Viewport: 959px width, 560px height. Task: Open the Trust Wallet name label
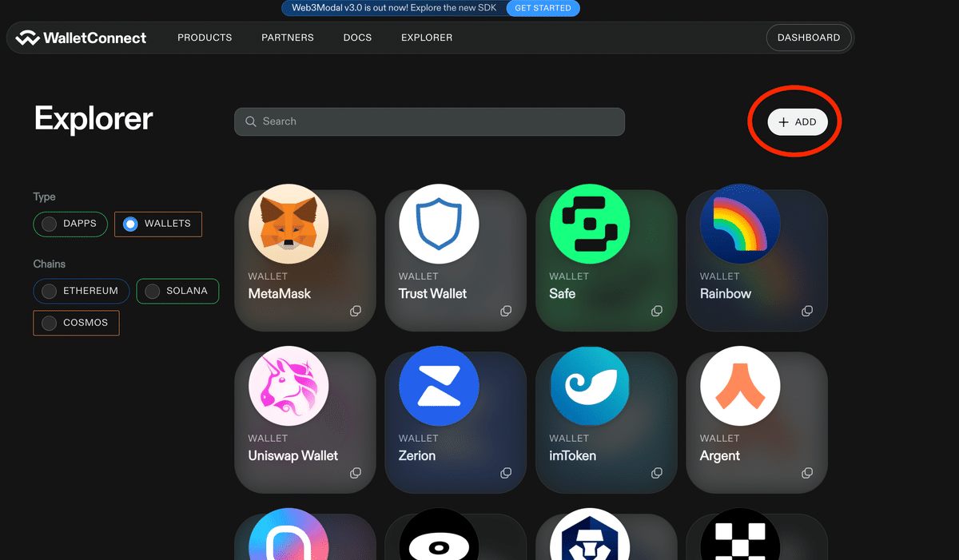coord(432,293)
